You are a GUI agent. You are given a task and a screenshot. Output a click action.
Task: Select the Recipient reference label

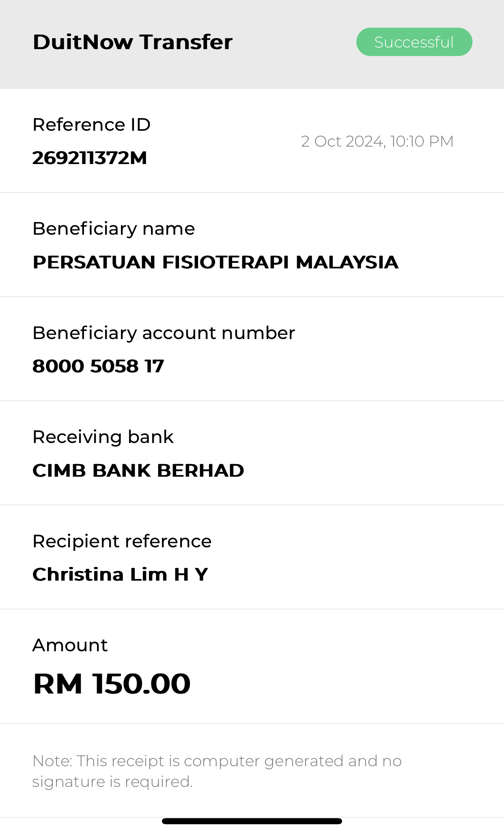click(122, 541)
